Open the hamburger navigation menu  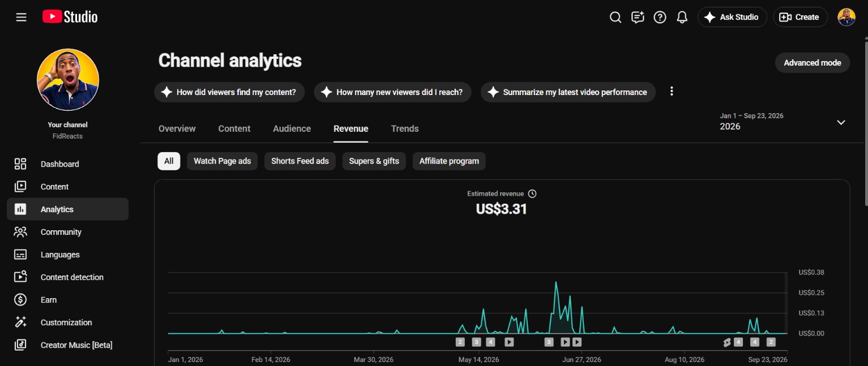pyautogui.click(x=22, y=17)
